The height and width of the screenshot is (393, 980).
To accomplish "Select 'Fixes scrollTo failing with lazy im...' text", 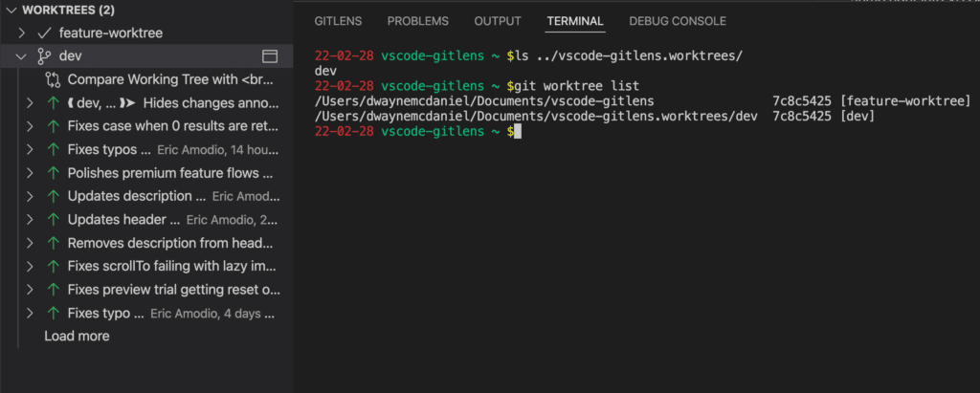I will click(x=172, y=266).
